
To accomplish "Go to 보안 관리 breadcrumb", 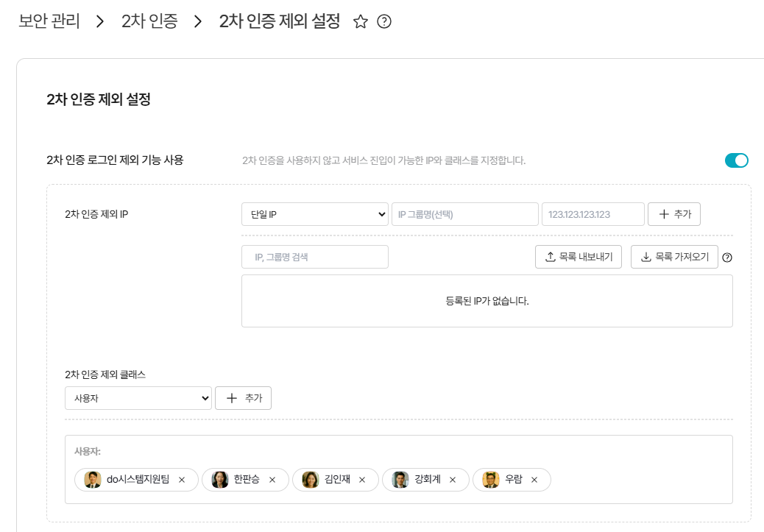I will click(49, 21).
